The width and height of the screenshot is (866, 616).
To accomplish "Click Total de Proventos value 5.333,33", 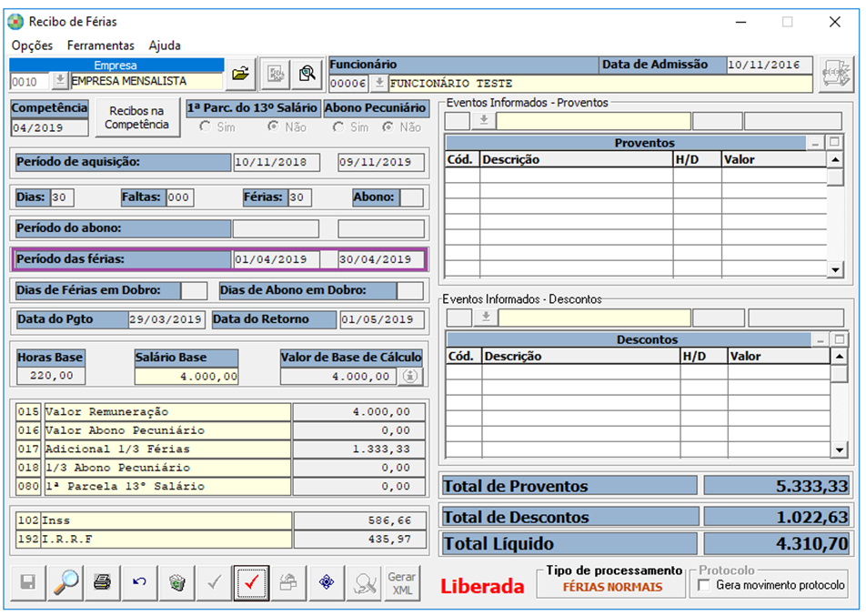I will (x=777, y=486).
